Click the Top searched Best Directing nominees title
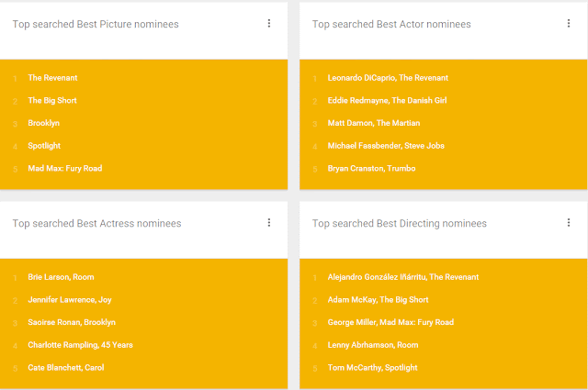588x390 pixels. point(400,223)
